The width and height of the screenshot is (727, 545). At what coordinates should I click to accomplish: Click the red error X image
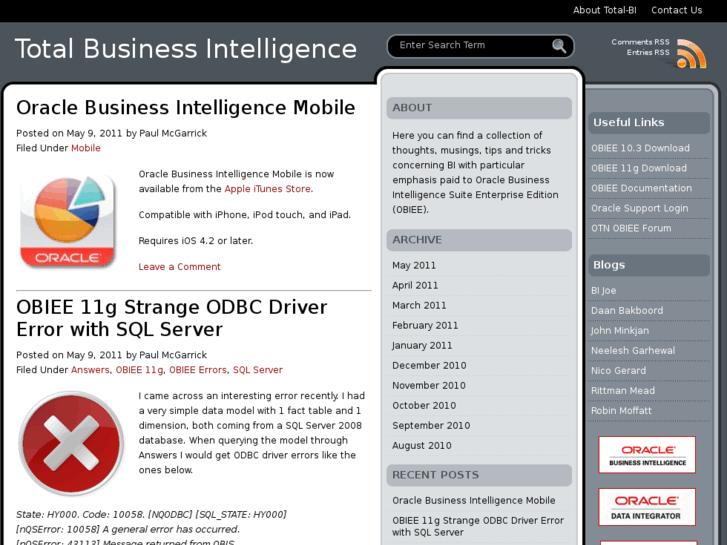pyautogui.click(x=71, y=442)
